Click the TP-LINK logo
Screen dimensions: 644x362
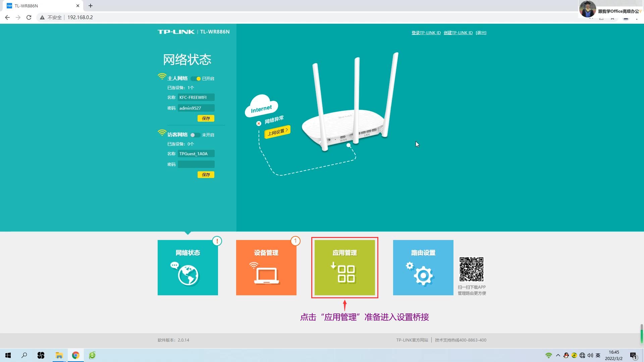pos(176,32)
